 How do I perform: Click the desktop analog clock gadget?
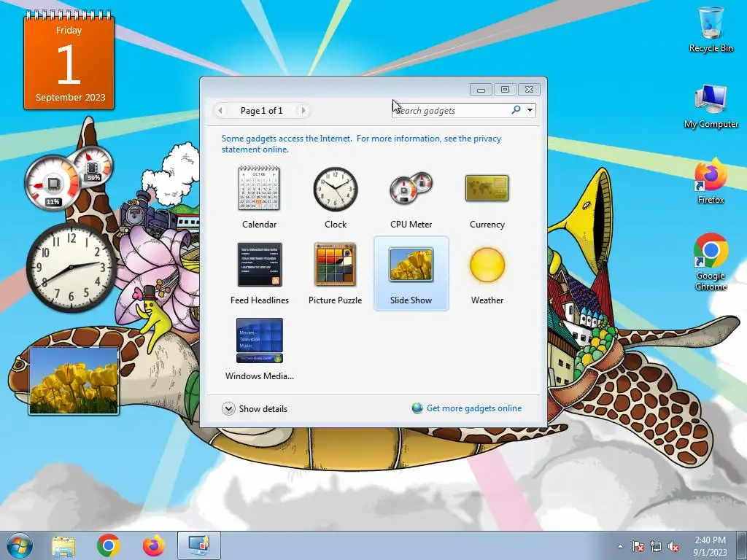(71, 267)
